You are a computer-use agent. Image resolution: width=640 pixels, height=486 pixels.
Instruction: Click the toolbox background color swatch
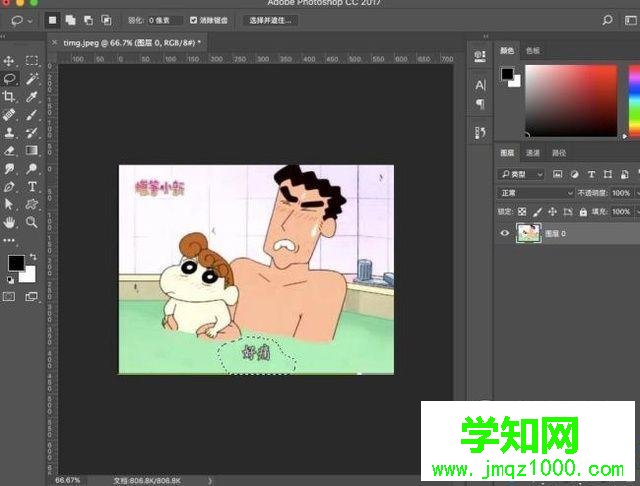tap(29, 276)
